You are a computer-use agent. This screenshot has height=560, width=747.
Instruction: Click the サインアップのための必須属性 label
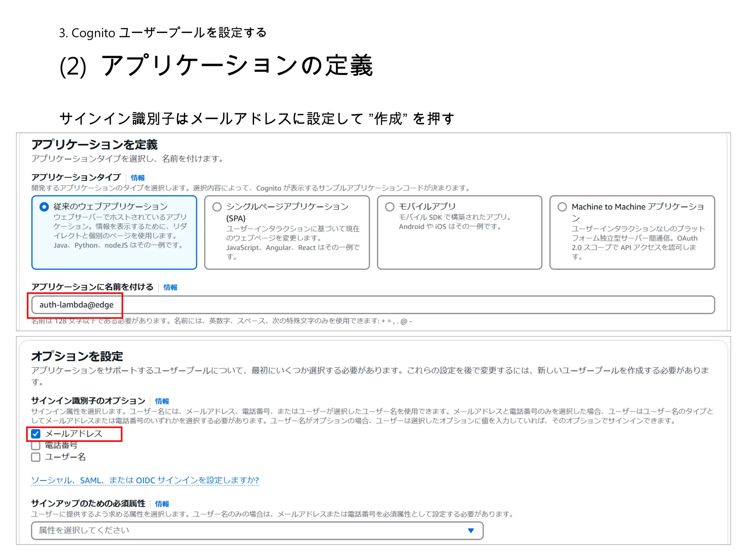click(88, 503)
